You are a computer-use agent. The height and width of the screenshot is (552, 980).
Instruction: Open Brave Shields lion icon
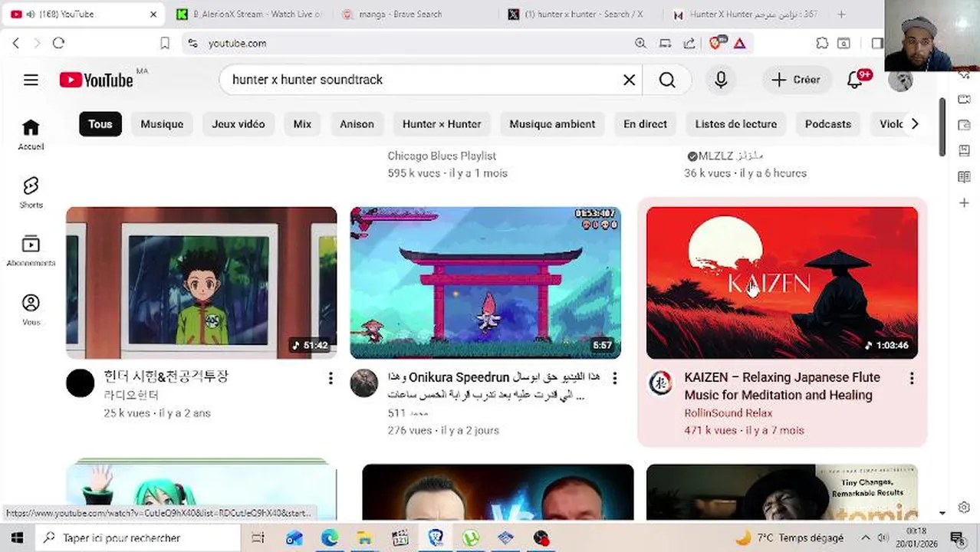click(x=715, y=43)
